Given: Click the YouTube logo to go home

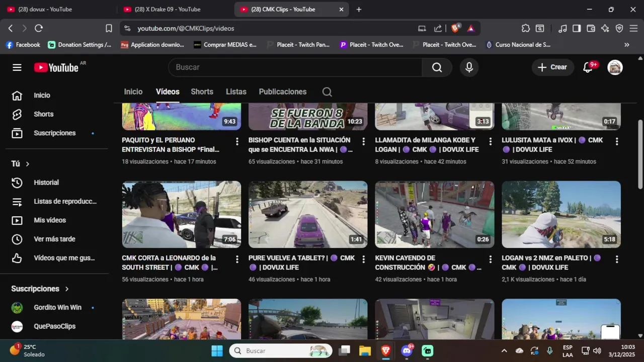Looking at the screenshot, I should [x=56, y=67].
